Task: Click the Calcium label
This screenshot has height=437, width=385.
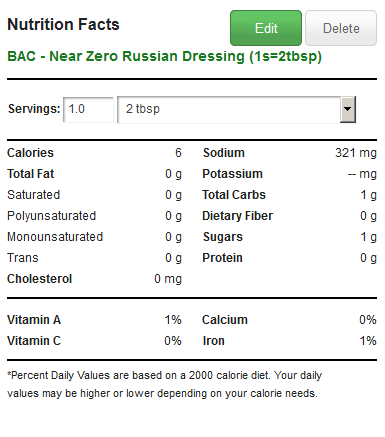Action: pos(225,320)
